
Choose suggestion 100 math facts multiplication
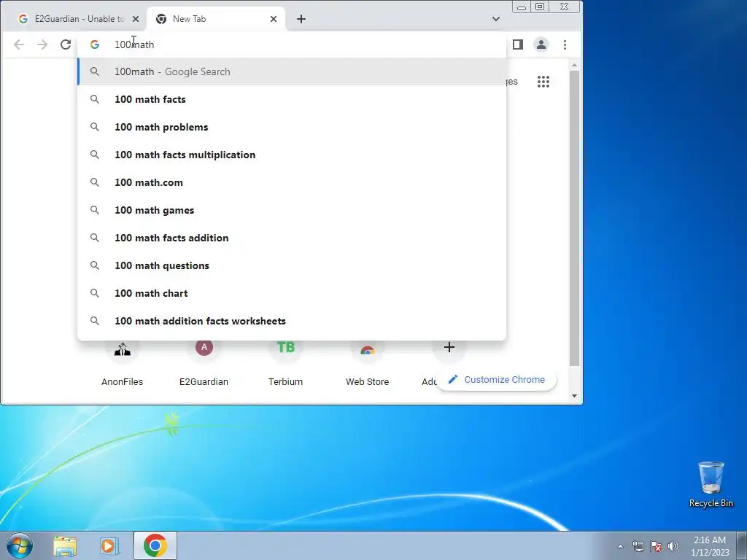click(x=292, y=155)
